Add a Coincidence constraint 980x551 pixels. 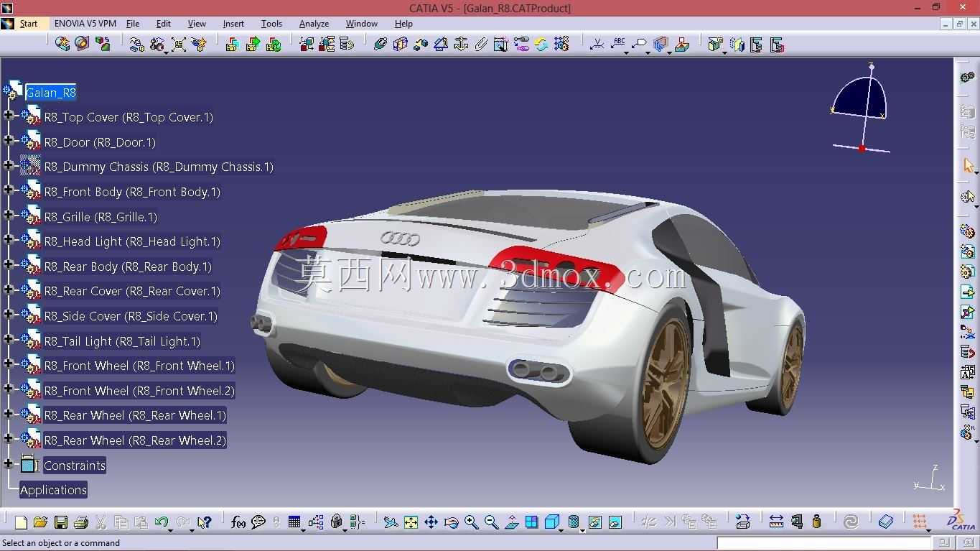(381, 45)
